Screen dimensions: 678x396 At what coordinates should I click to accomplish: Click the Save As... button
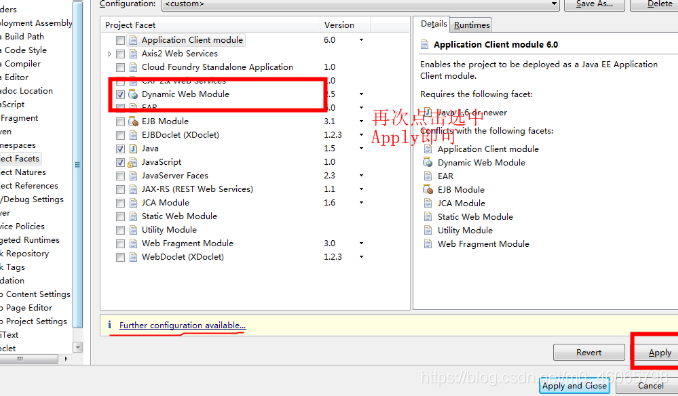(595, 4)
